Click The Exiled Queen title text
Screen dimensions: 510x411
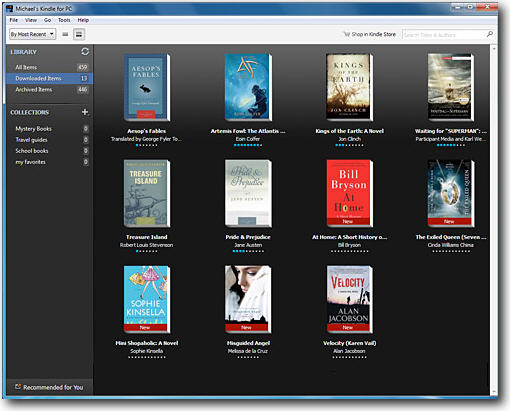coord(451,237)
